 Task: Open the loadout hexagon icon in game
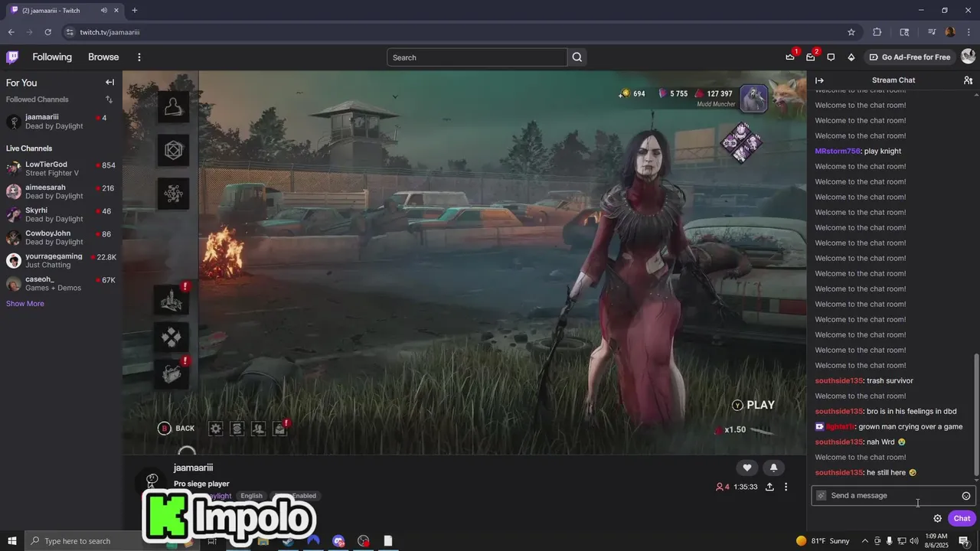174,151
